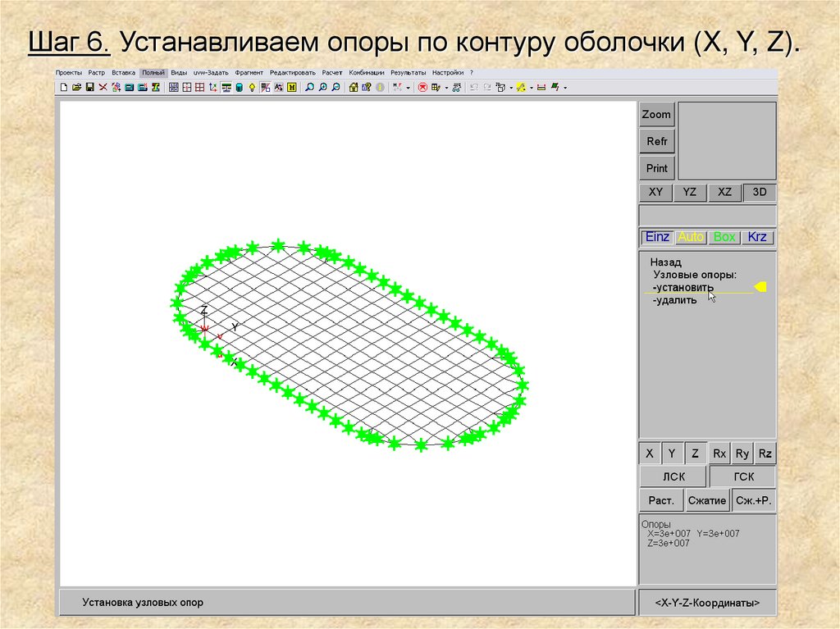Click the colorful I-beam cross-section icon
The width and height of the screenshot is (840, 629).
(155, 87)
